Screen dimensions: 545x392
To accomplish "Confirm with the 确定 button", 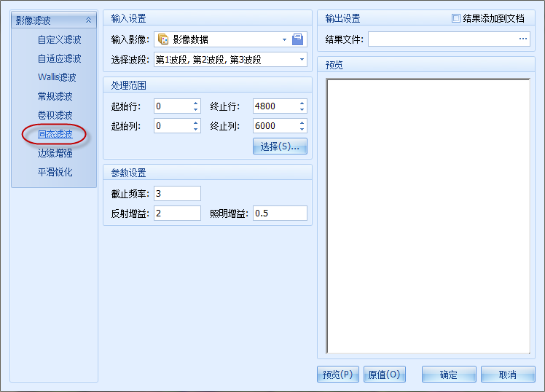I will [x=449, y=375].
